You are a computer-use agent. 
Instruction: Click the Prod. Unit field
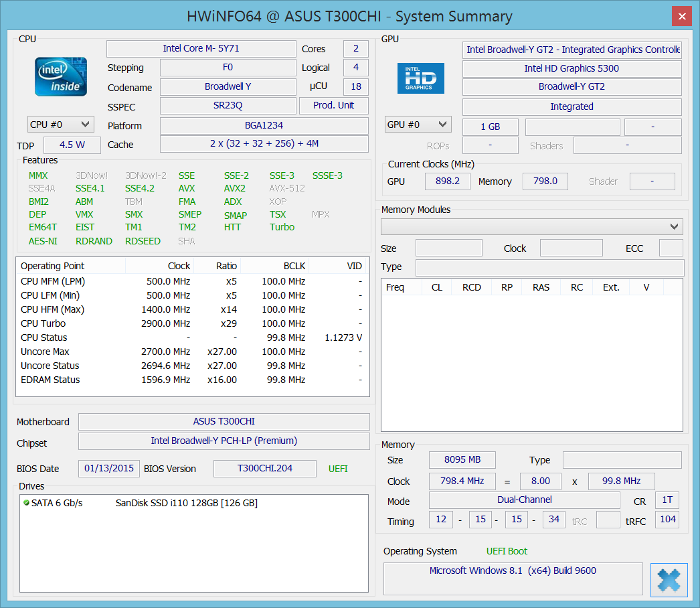coord(333,105)
